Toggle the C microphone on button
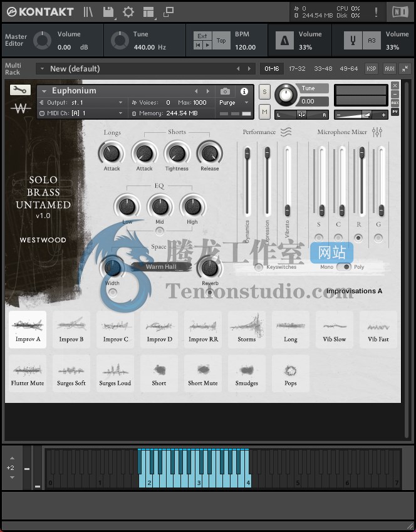This screenshot has width=416, height=532. 338,238
